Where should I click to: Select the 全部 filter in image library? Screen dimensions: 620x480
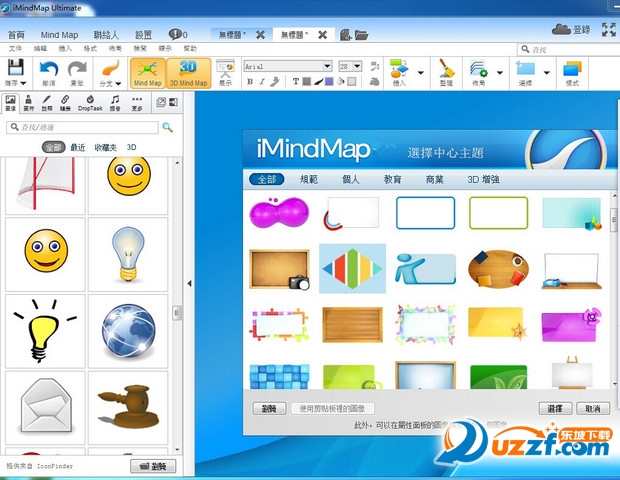pyautogui.click(x=53, y=147)
